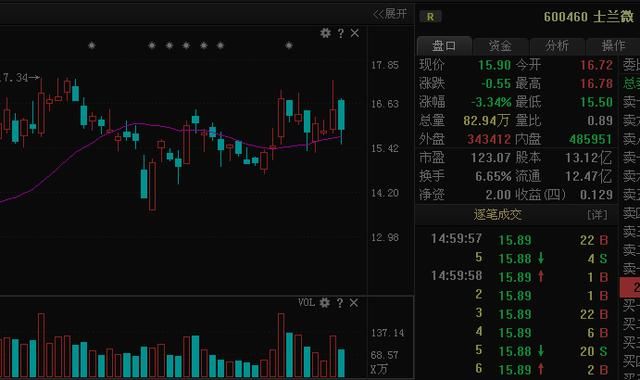Viewport: 640px width, 380px height.
Task: Switch to the 盘口 tab
Action: [444, 46]
